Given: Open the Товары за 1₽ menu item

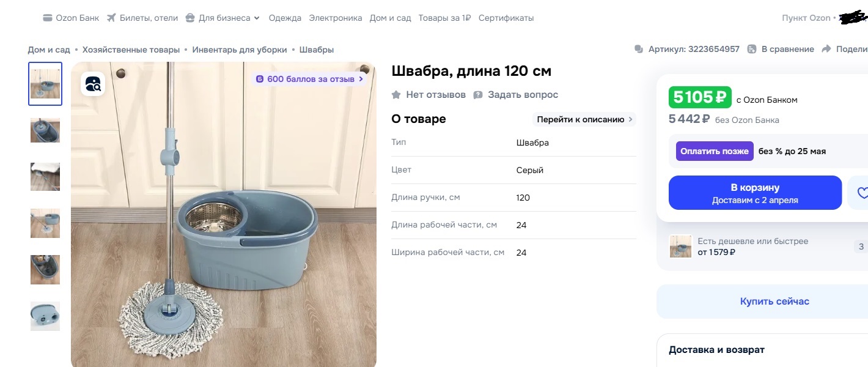Looking at the screenshot, I should click(x=444, y=18).
